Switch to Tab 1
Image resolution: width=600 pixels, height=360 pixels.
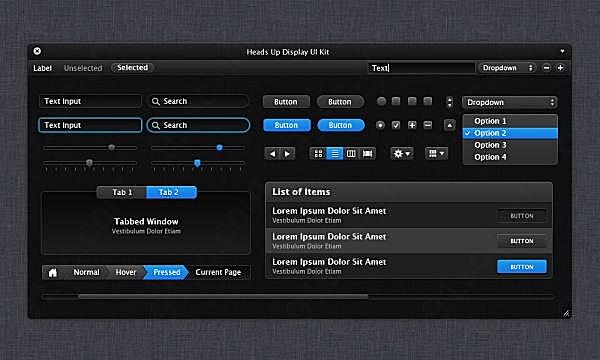click(122, 192)
